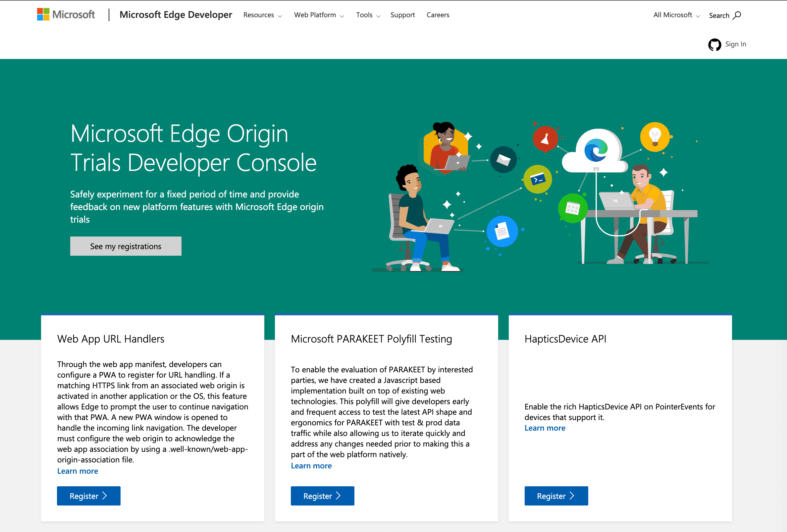Open the Support menu item
The height and width of the screenshot is (532, 787).
(x=402, y=15)
